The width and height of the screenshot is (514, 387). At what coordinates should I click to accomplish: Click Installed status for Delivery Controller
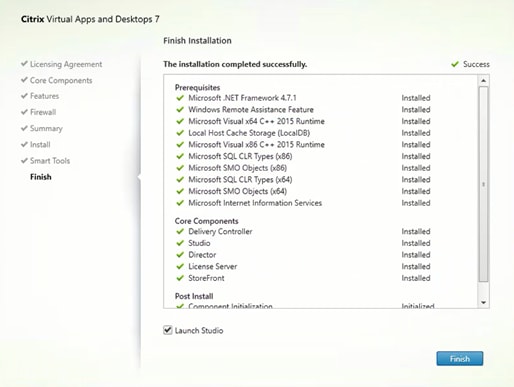coord(416,231)
